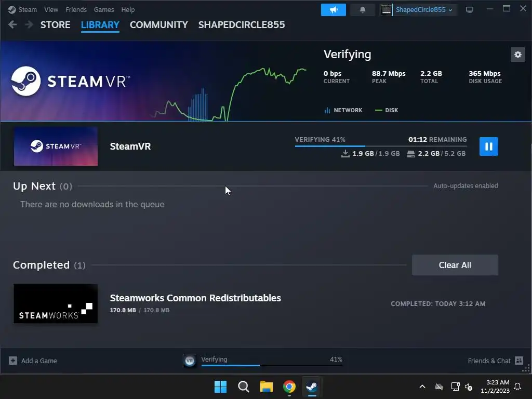Click the blue announcements megaphone button
The width and height of the screenshot is (532, 399).
[334, 10]
